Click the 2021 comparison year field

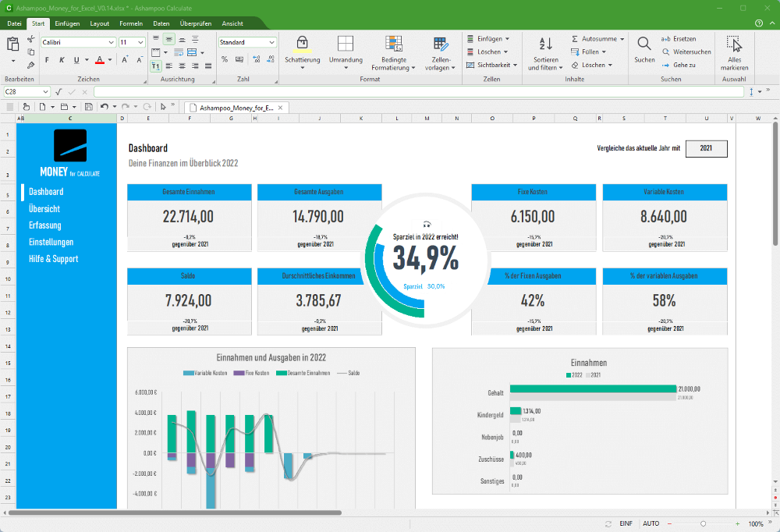706,148
